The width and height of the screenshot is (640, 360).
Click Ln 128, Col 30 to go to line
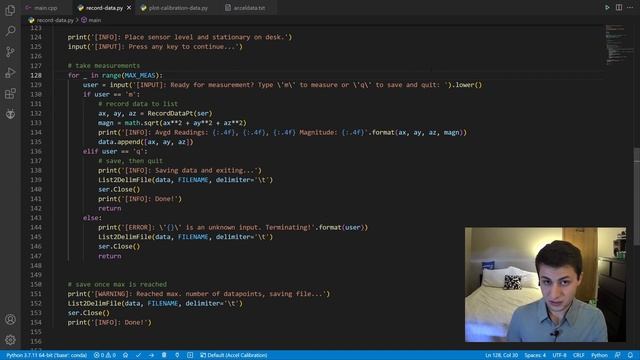coord(501,355)
